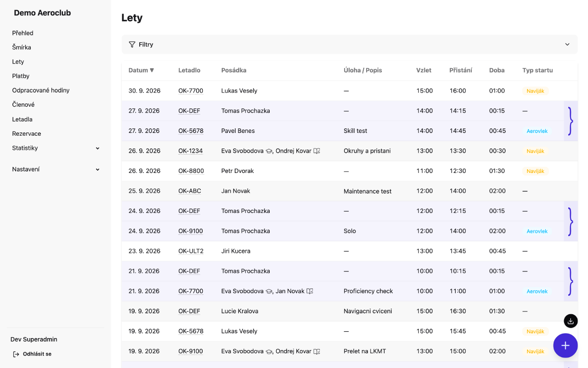Screen dimensions: 588x368
Task: Click Naviják badge in 30. 9. 2026 row
Action: point(535,91)
